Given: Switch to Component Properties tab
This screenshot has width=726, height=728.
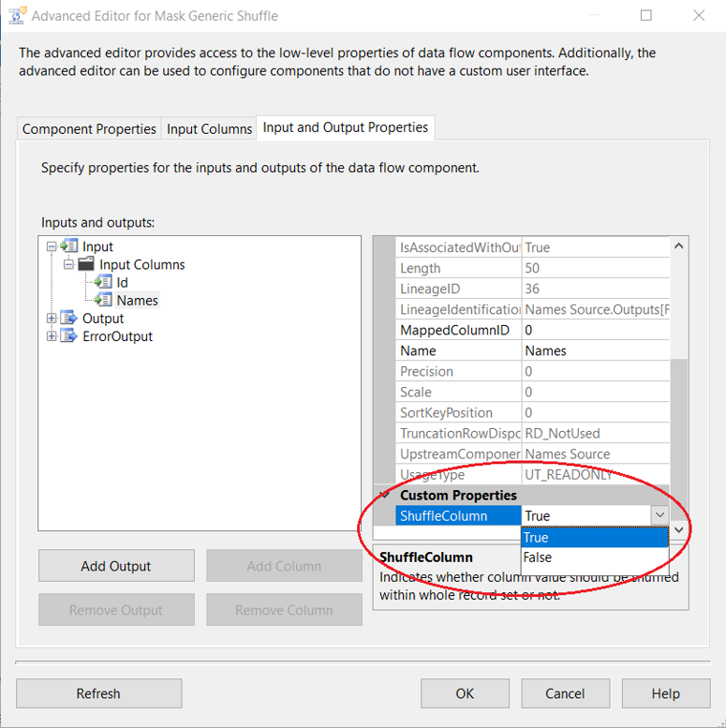Looking at the screenshot, I should click(89, 129).
